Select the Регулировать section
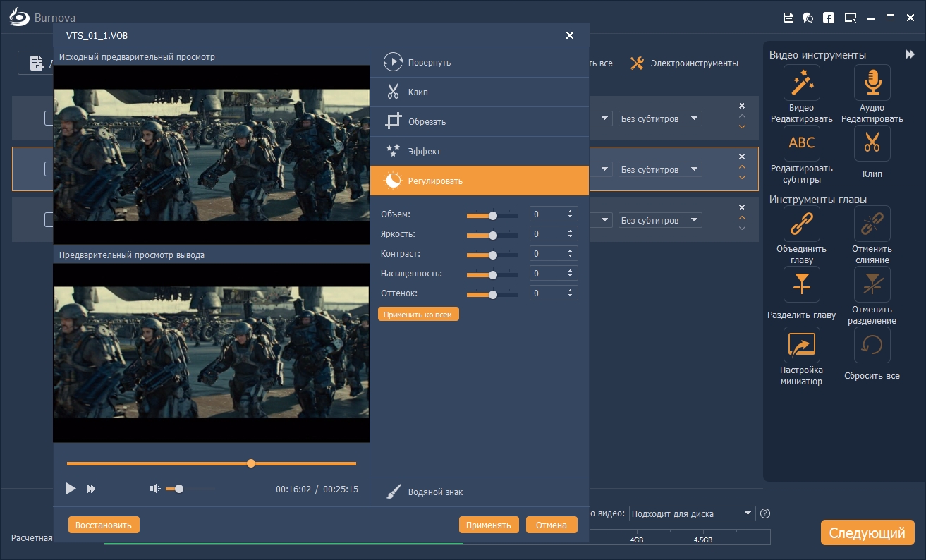Viewport: 926px width, 560px height. point(480,181)
